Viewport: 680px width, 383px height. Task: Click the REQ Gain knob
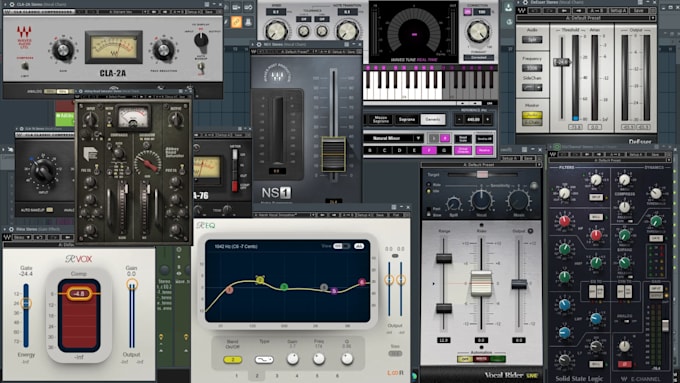293,359
